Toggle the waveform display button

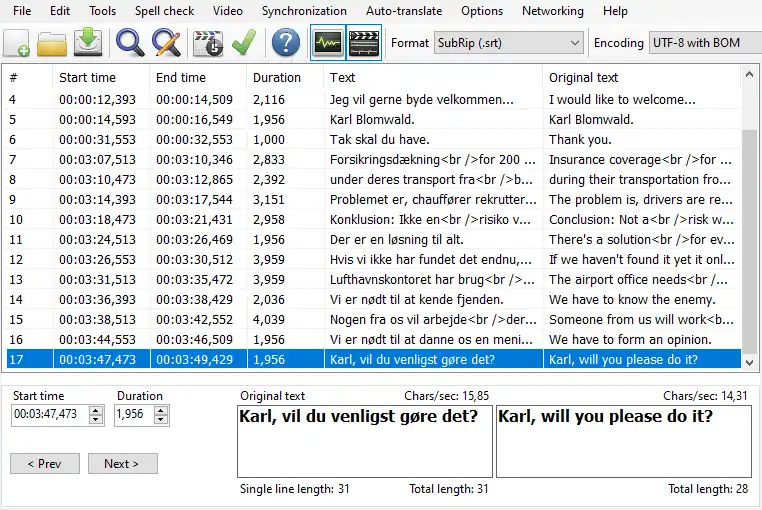click(x=328, y=43)
